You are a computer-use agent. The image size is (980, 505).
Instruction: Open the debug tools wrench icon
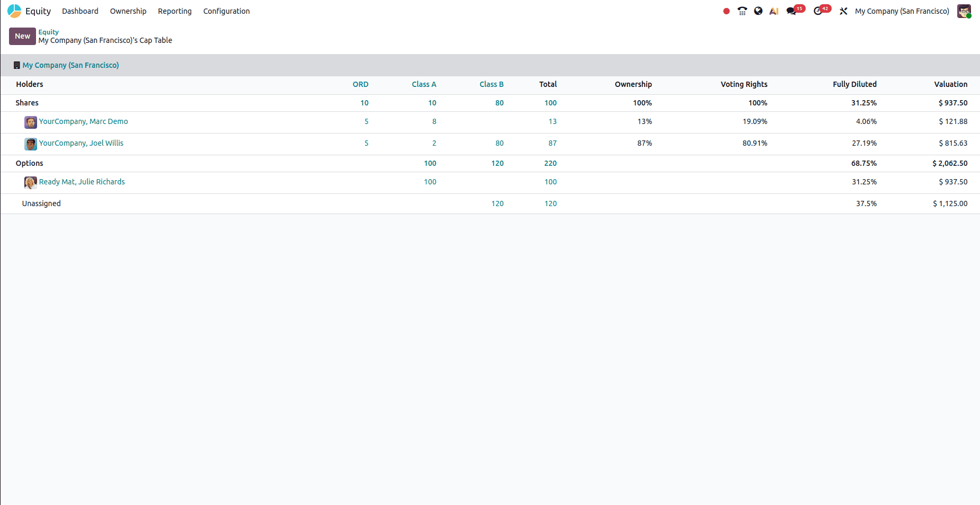(x=843, y=11)
